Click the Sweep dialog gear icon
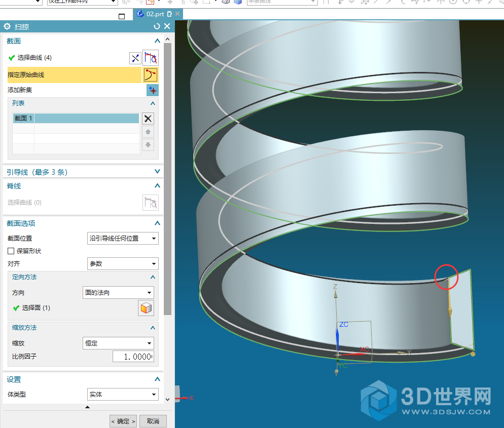The width and height of the screenshot is (504, 428). click(7, 26)
